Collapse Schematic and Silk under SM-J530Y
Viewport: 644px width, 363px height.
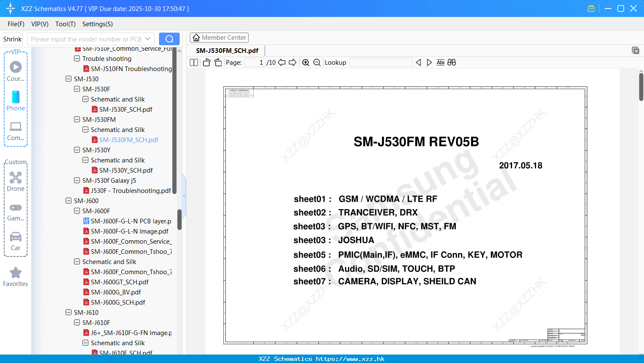(x=85, y=160)
